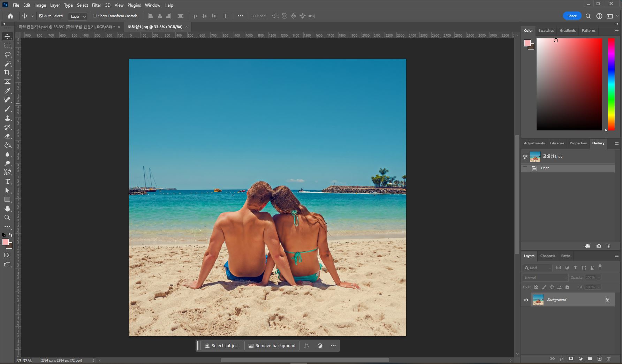622x364 pixels.
Task: Toggle the Lock all padlock icon
Action: tap(567, 287)
